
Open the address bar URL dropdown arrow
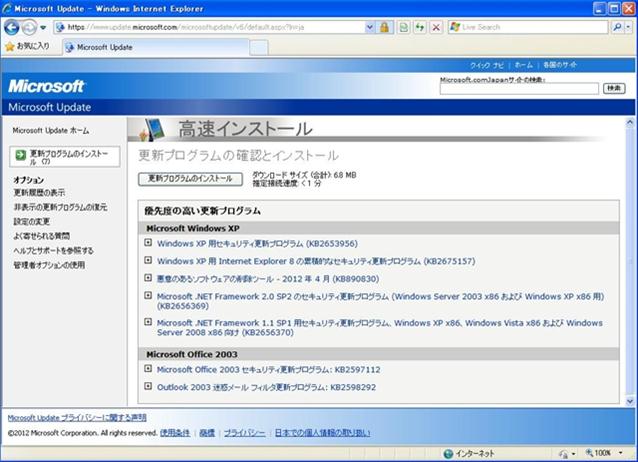pos(369,27)
